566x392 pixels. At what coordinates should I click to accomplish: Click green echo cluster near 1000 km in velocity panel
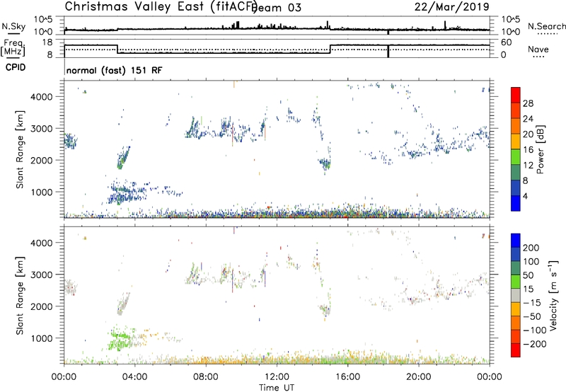tap(120, 339)
